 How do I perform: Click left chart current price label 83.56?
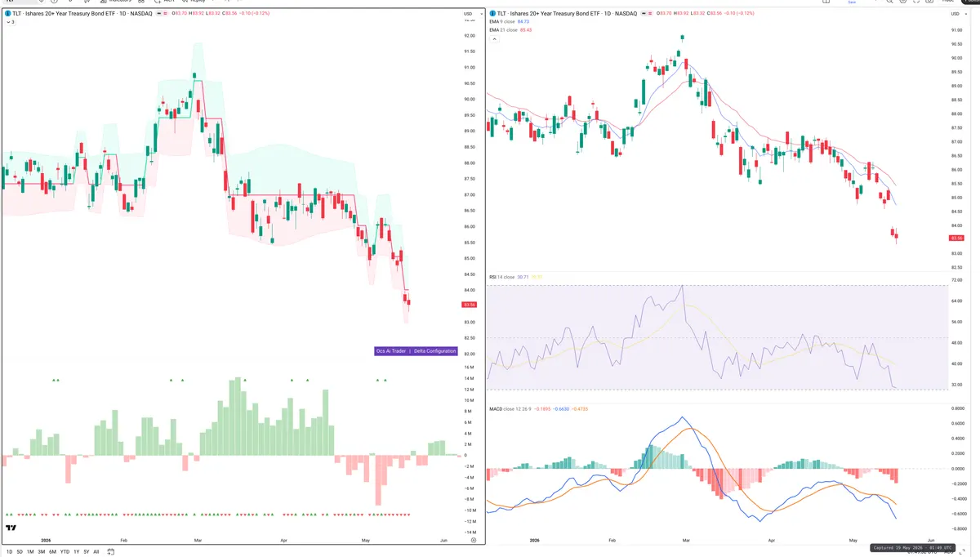pyautogui.click(x=469, y=305)
